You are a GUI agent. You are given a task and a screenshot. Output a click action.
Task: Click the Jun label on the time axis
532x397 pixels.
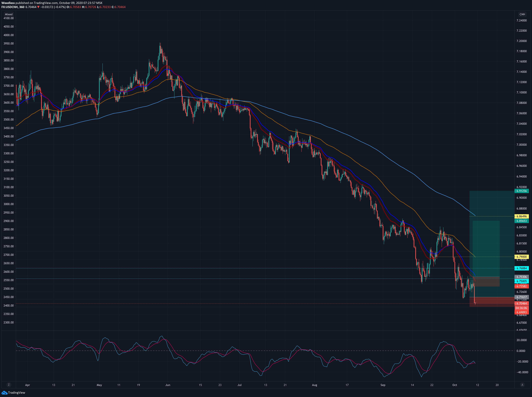pyautogui.click(x=168, y=385)
